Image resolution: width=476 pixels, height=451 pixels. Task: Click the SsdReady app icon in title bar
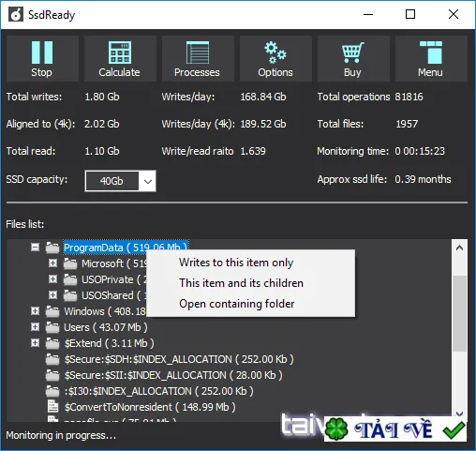tap(16, 14)
